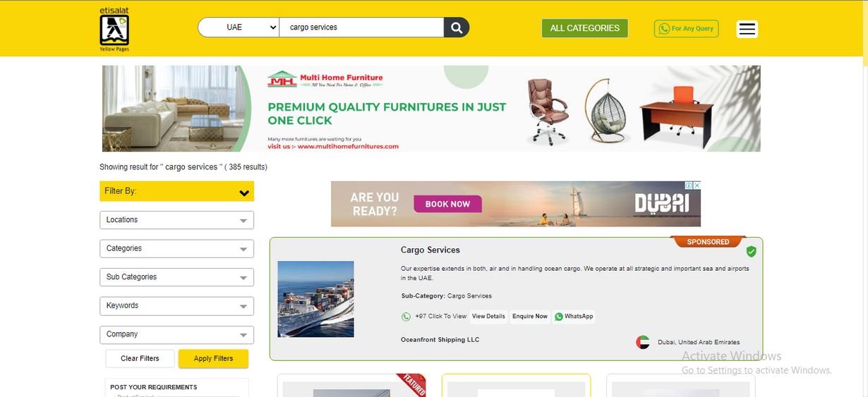Click the phone icon beside +97 Click To View
The width and height of the screenshot is (868, 397).
[406, 317]
